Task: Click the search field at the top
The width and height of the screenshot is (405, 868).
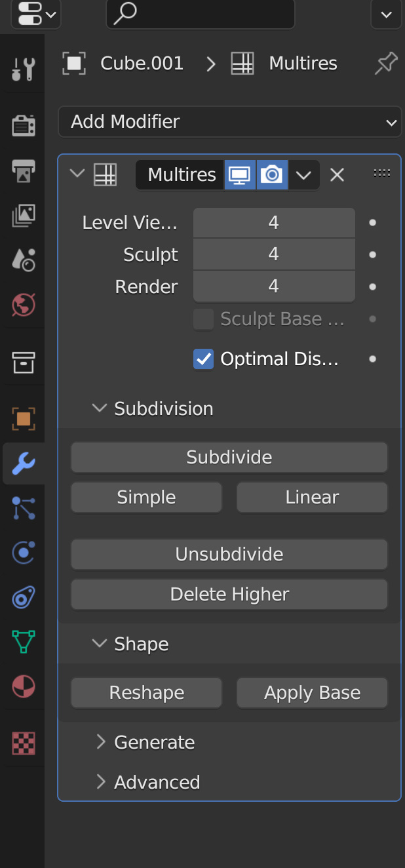Action: tap(200, 14)
